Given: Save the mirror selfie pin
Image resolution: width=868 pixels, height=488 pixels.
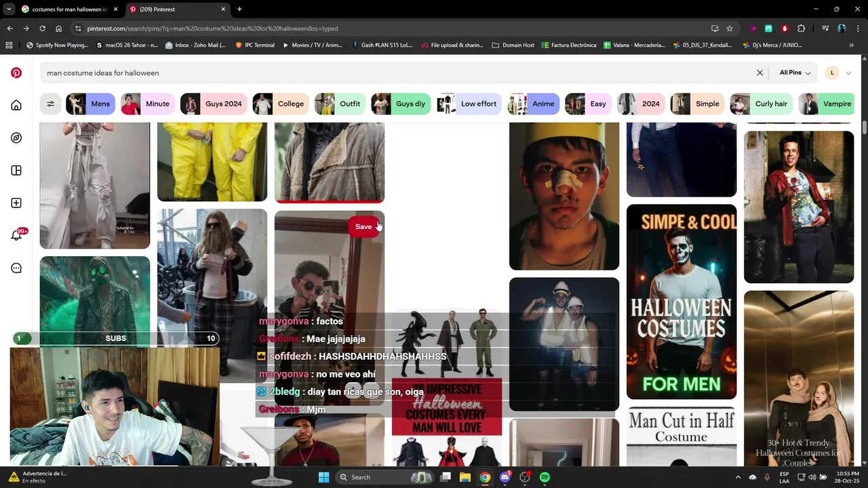Looking at the screenshot, I should click(x=363, y=226).
